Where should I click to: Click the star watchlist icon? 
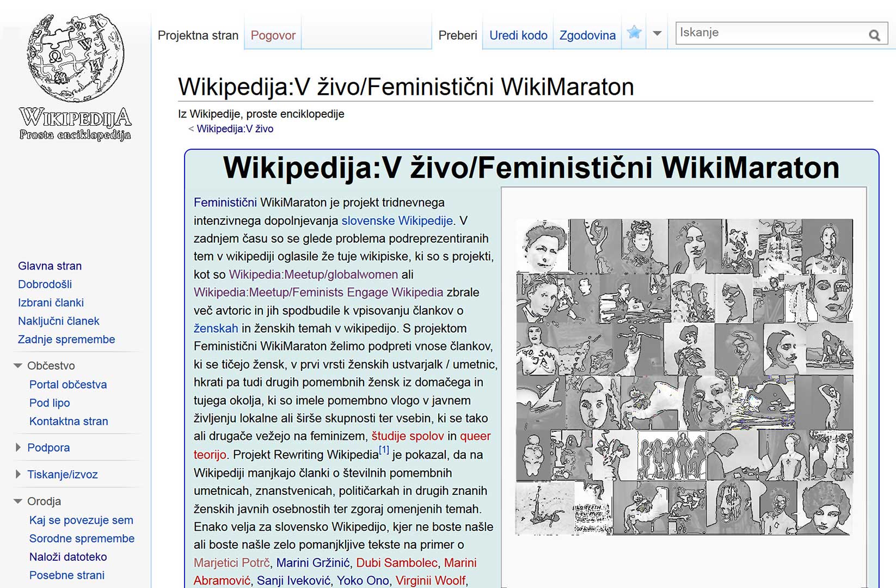634,33
